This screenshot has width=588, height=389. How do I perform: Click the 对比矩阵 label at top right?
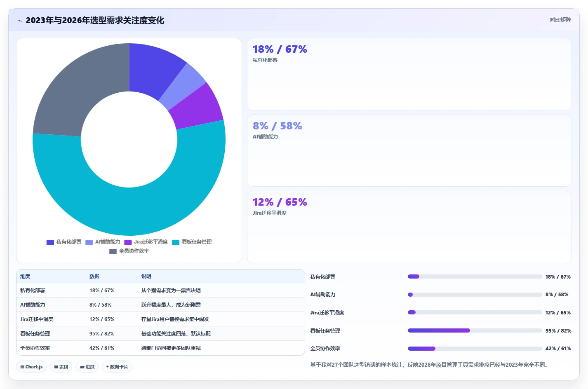pyautogui.click(x=560, y=20)
